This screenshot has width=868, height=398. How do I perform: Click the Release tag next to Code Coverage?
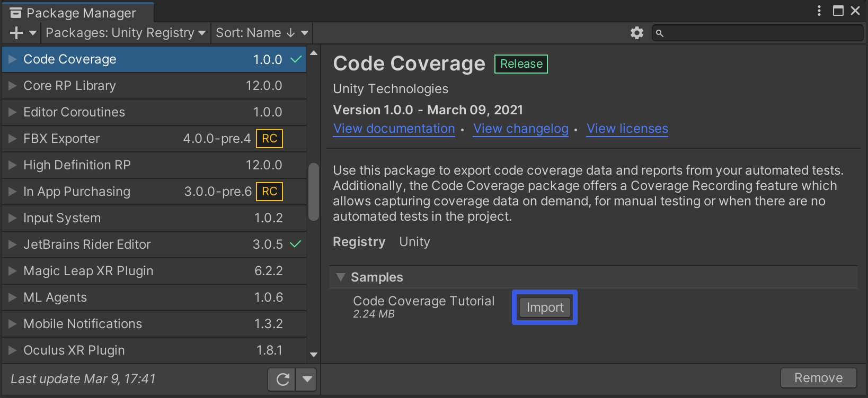521,64
